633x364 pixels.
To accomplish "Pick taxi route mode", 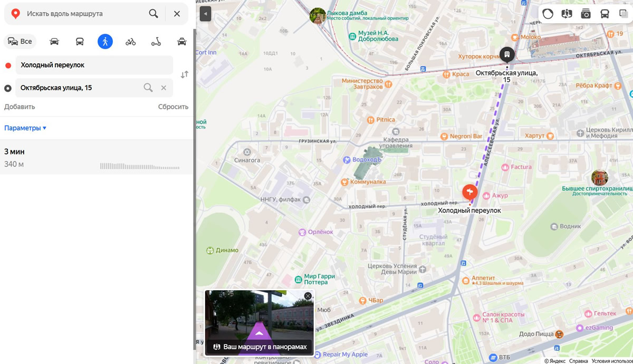I will coord(181,42).
